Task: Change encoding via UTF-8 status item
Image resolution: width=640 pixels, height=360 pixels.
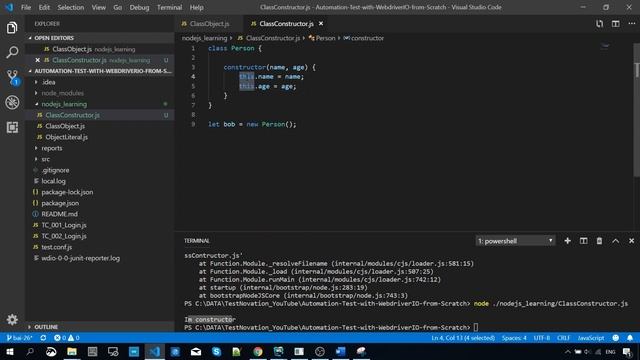Action: pyautogui.click(x=542, y=338)
